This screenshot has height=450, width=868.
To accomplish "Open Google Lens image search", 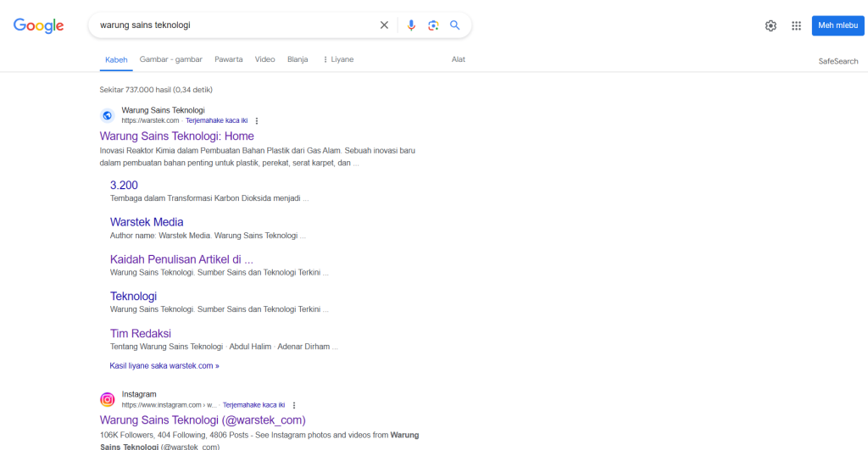I will point(433,25).
